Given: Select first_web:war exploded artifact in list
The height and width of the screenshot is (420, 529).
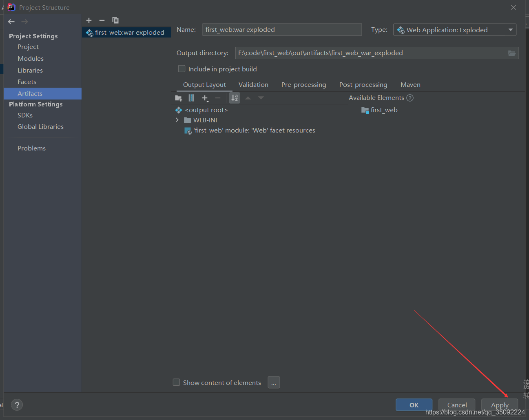Looking at the screenshot, I should tap(126, 33).
